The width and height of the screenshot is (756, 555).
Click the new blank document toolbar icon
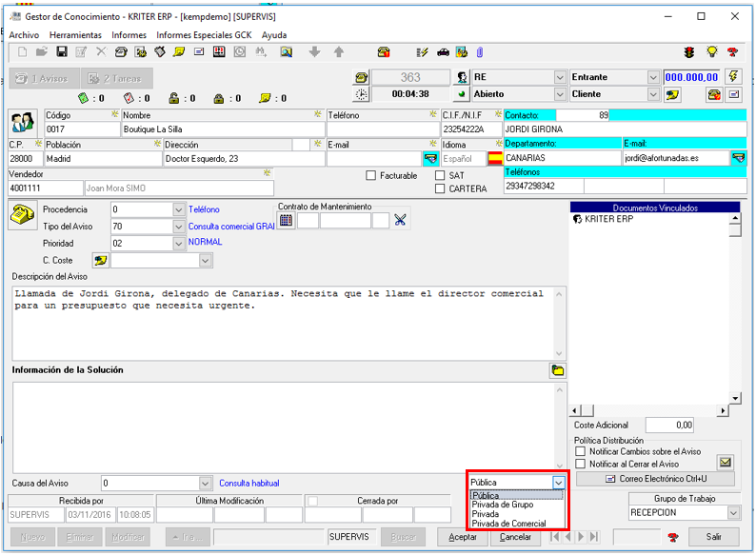click(22, 51)
